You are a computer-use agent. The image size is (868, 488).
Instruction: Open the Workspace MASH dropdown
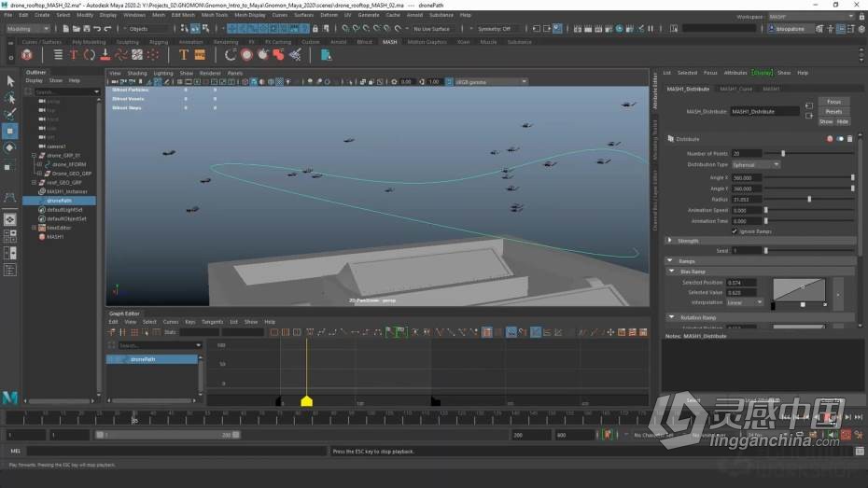pos(811,17)
